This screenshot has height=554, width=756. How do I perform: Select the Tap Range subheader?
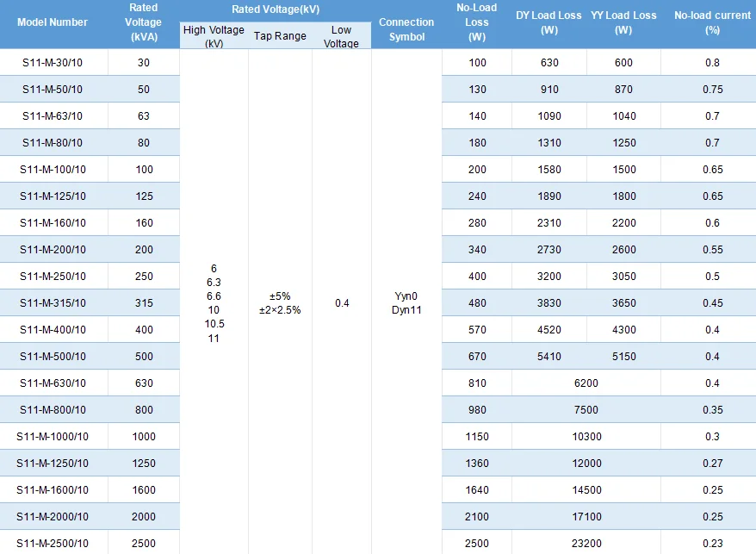click(x=280, y=36)
